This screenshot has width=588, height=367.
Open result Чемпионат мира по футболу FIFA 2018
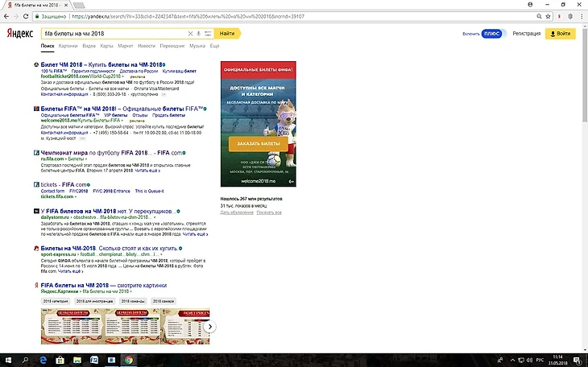pyautogui.click(x=111, y=153)
